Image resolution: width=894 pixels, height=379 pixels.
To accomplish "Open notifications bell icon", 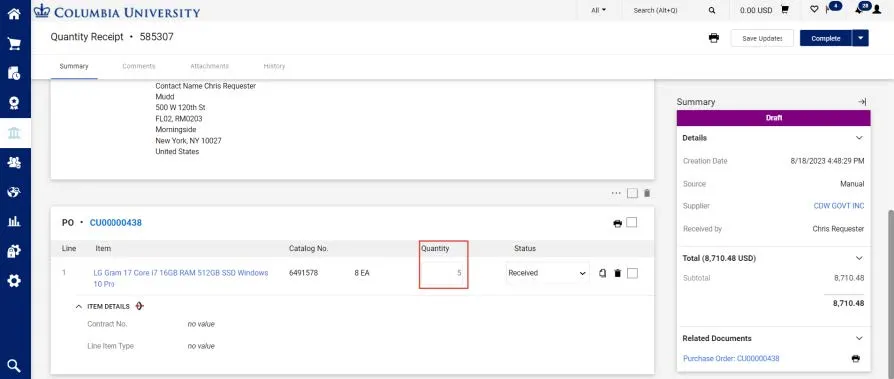I will pyautogui.click(x=859, y=10).
